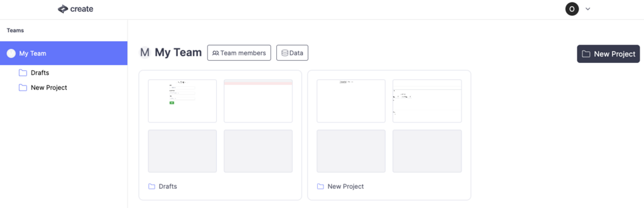Click the New Project folder icon in sidebar
Viewport: 644px width, 208px height.
23,87
